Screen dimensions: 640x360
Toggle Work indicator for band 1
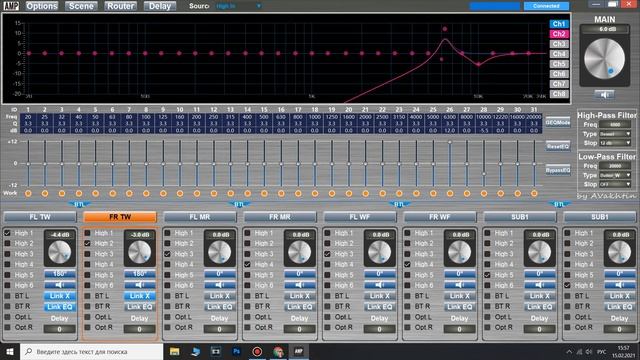coord(28,193)
